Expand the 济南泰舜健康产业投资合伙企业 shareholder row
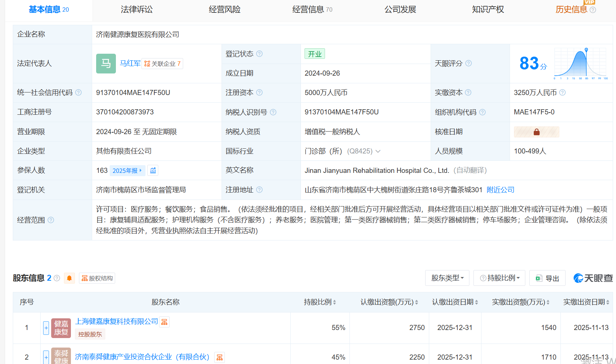This screenshot has width=616, height=364. 46,357
